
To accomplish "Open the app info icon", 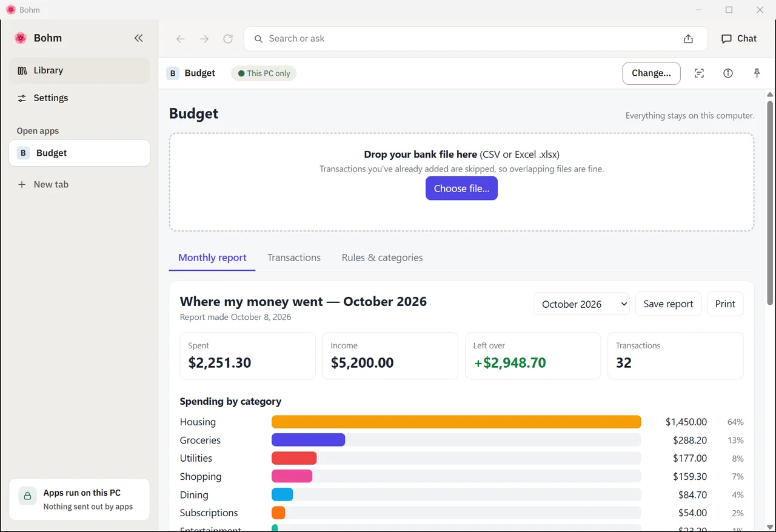I will coord(728,73).
